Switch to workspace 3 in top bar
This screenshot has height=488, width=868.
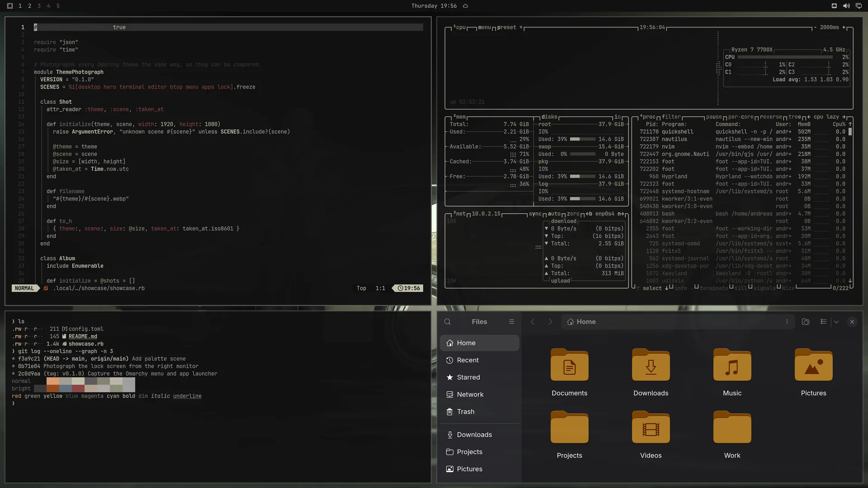pyautogui.click(x=39, y=6)
